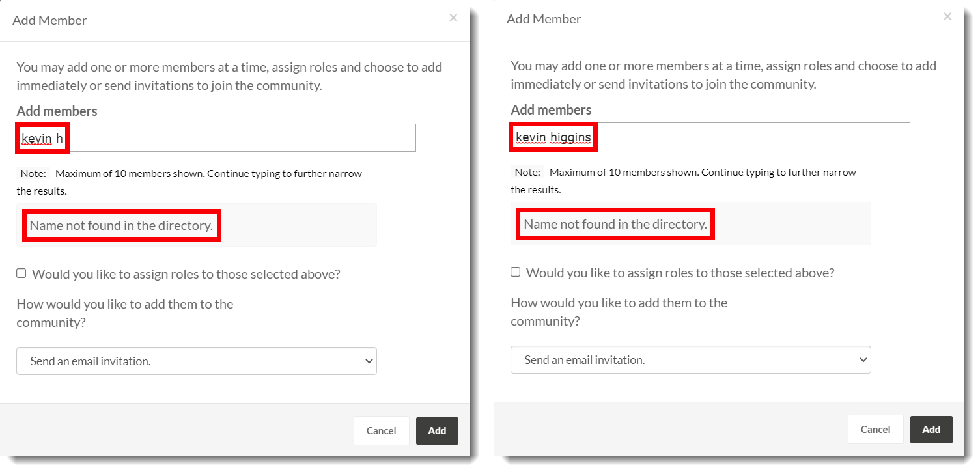The height and width of the screenshot is (472, 980).
Task: Click 'How would you like' text, right dialog
Action: coord(619,312)
